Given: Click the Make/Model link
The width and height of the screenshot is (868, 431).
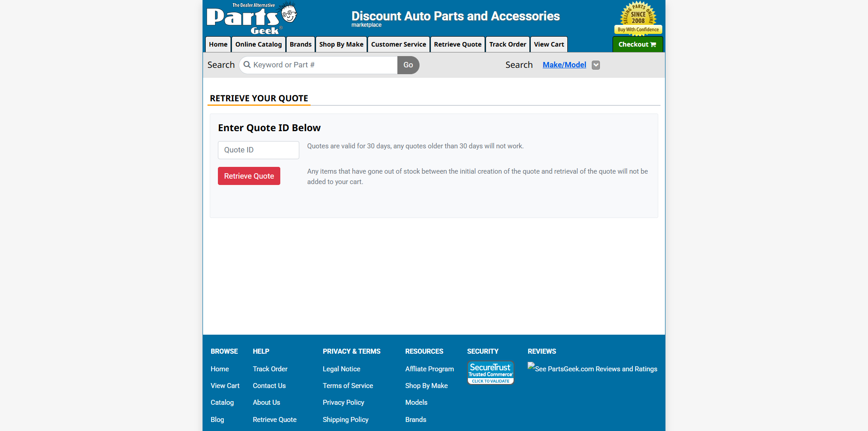Looking at the screenshot, I should tap(564, 65).
